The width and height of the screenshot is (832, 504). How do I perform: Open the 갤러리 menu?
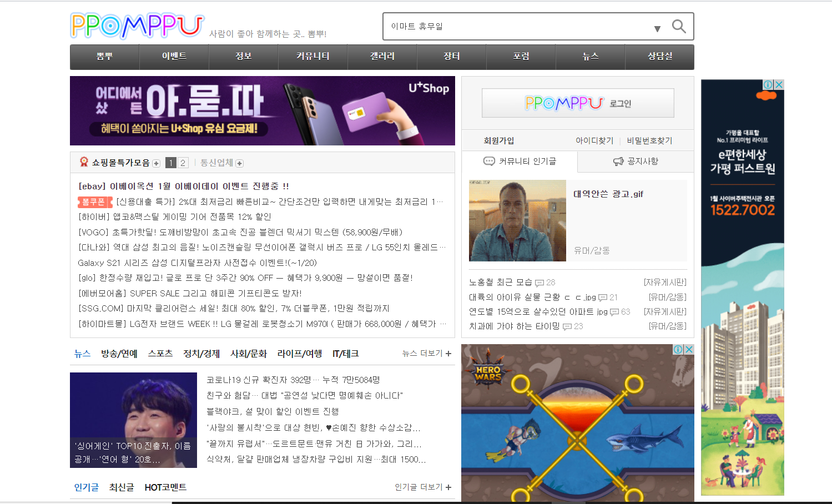(382, 57)
